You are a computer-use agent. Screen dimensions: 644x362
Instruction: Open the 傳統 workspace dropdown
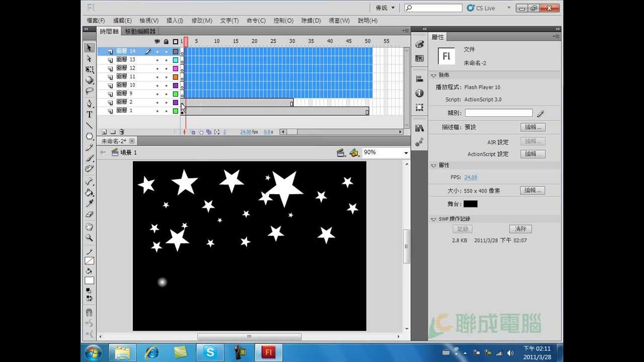point(385,8)
